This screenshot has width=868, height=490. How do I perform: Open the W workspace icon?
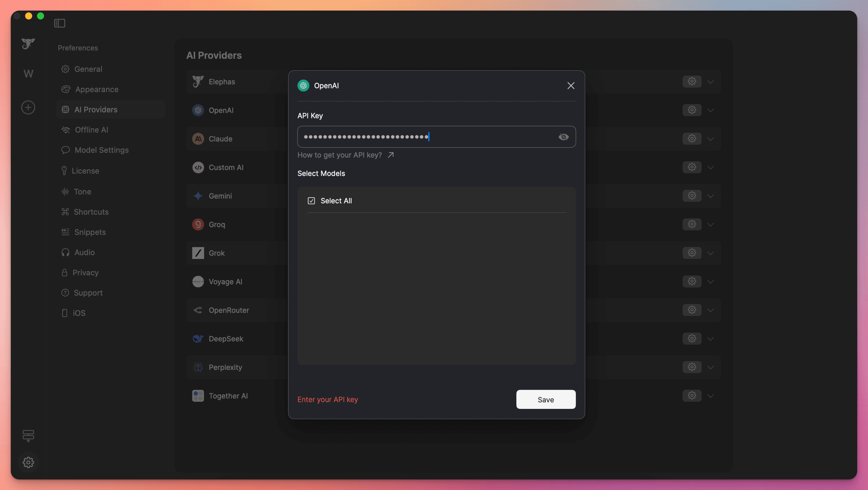coord(28,74)
